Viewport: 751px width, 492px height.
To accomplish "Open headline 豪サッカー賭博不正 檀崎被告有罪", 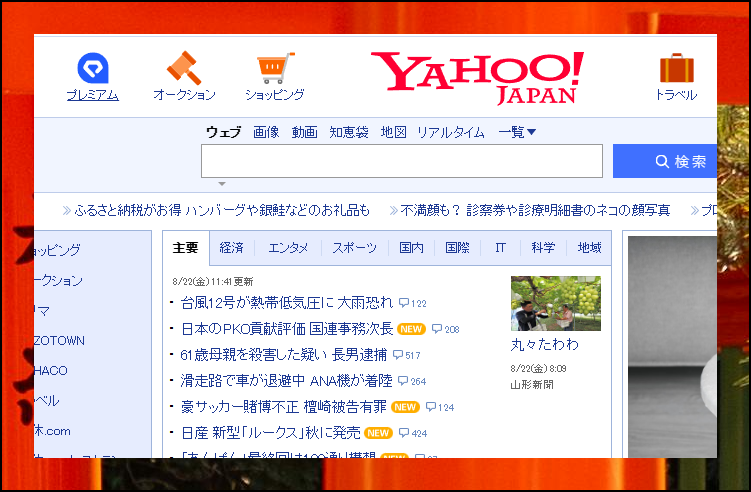I will tap(284, 407).
